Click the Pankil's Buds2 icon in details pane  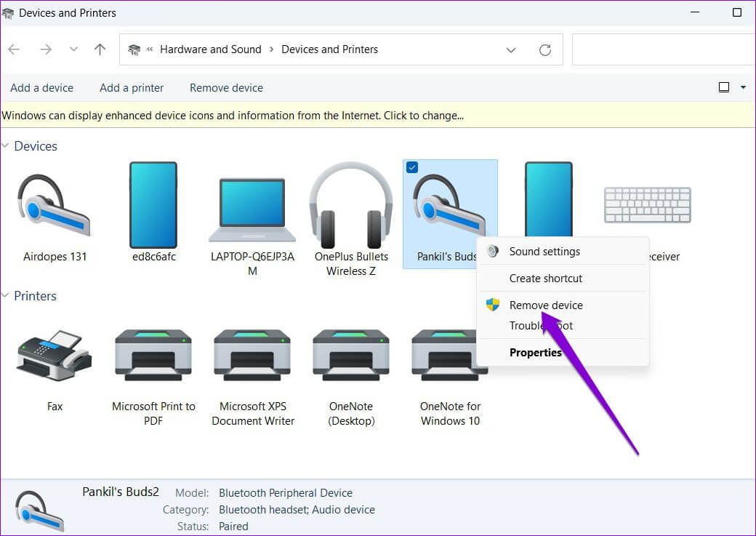click(x=39, y=511)
